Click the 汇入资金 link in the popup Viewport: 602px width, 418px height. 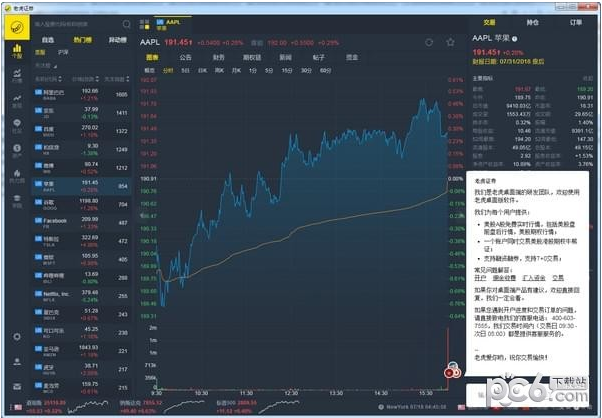(x=534, y=278)
